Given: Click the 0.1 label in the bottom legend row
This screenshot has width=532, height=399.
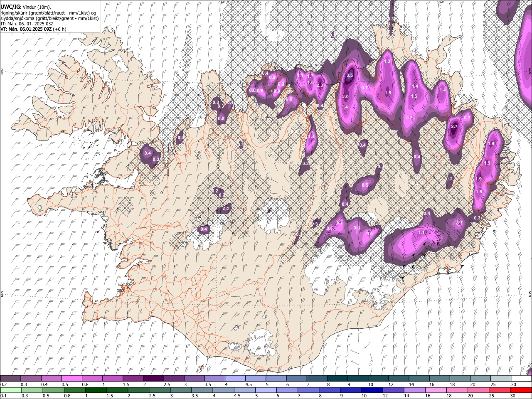Looking at the screenshot, I should coord(4,396).
